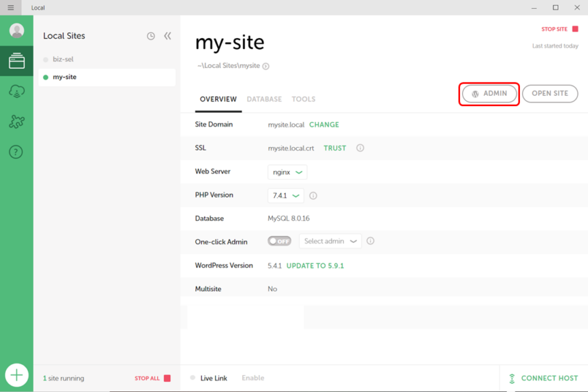Click the Open Site button
The image size is (588, 392).
click(x=550, y=94)
